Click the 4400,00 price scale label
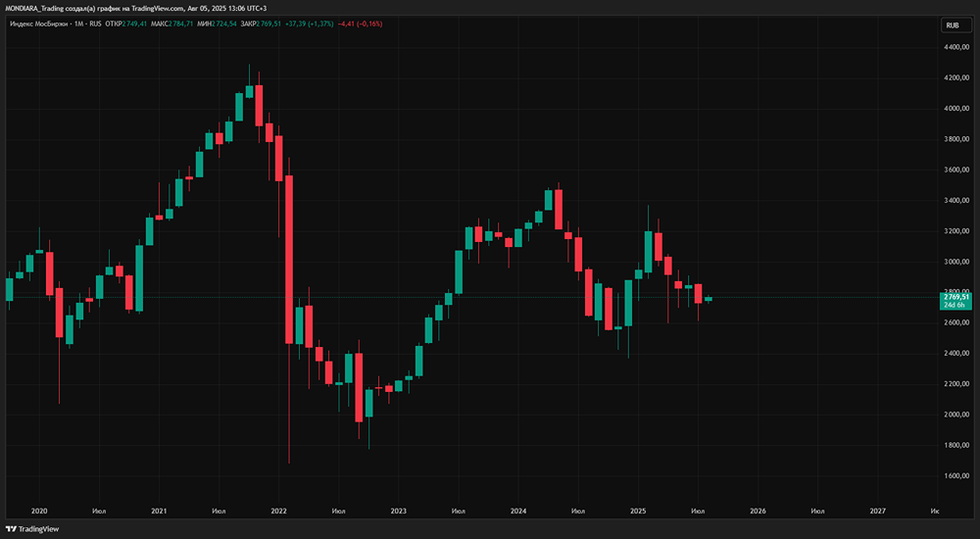The width and height of the screenshot is (980, 539). pyautogui.click(x=956, y=47)
